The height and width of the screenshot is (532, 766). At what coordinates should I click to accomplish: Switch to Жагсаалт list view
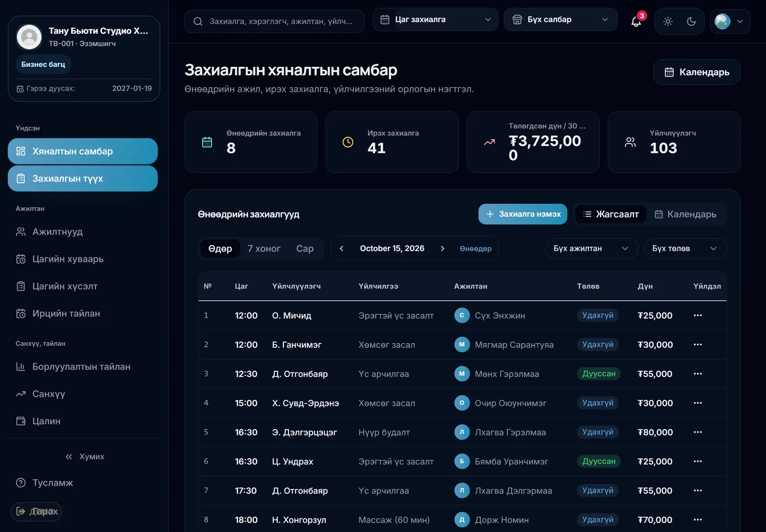[x=611, y=214]
